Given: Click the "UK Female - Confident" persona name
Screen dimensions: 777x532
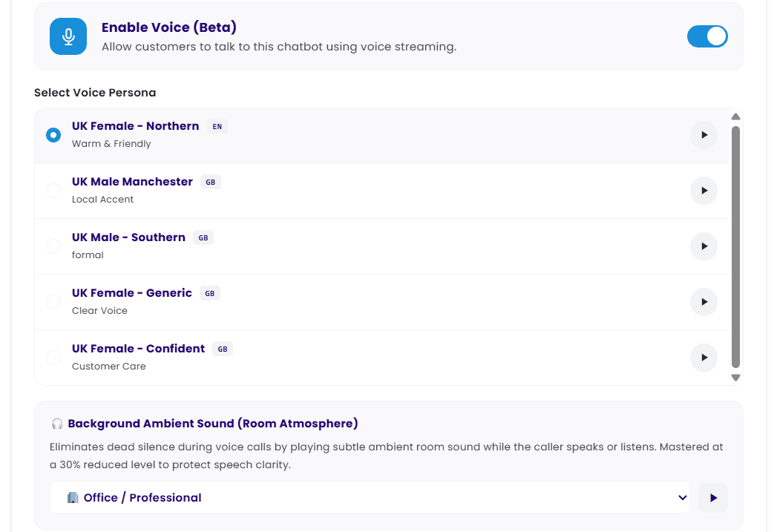Looking at the screenshot, I should point(138,349).
